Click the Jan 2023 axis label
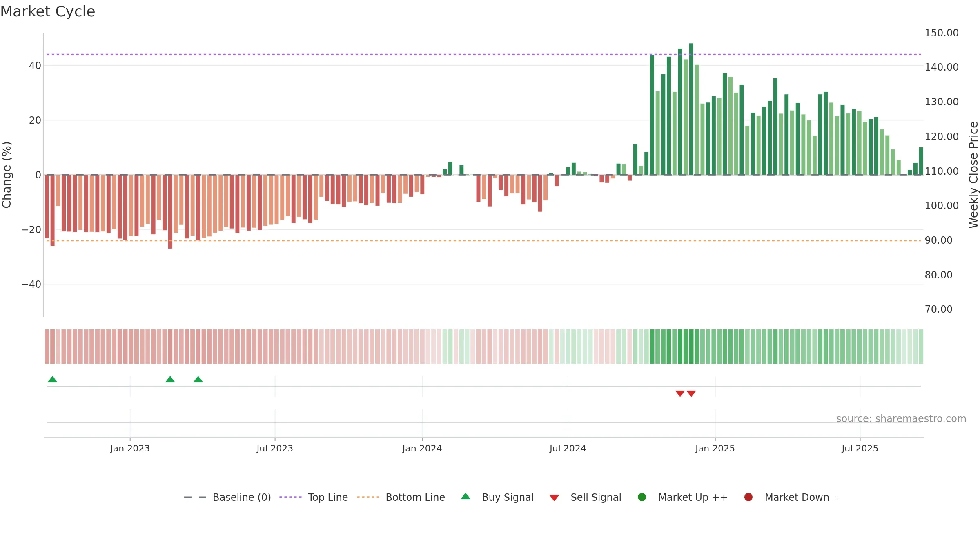980x551 pixels. 130,449
